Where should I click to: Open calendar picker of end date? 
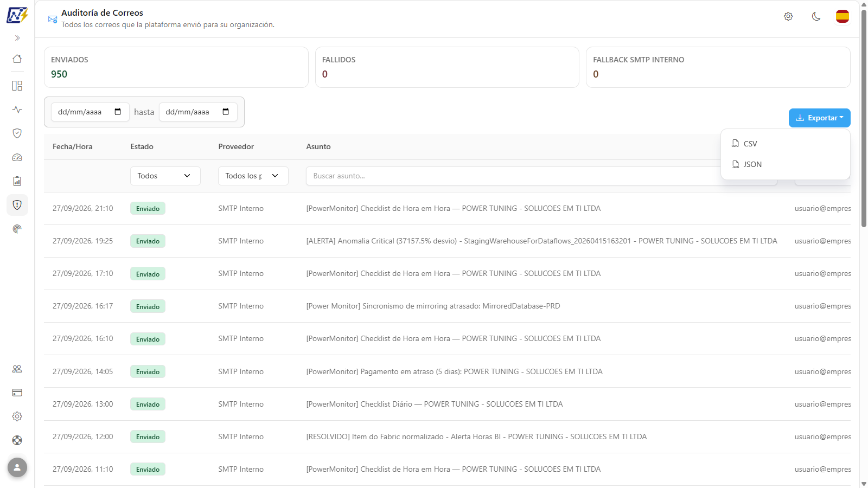[x=226, y=112]
